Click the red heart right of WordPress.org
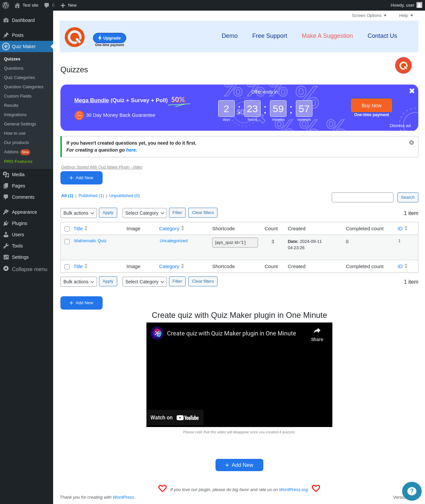 point(316,488)
